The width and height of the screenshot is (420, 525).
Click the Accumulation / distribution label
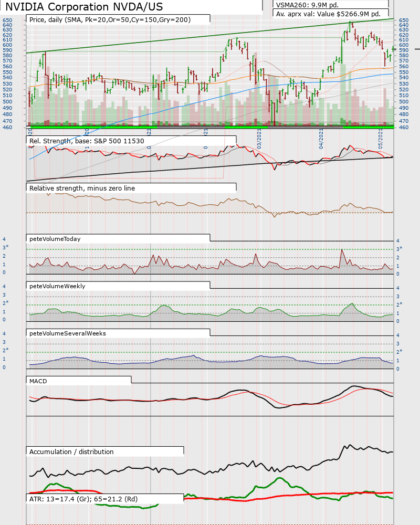tap(71, 451)
